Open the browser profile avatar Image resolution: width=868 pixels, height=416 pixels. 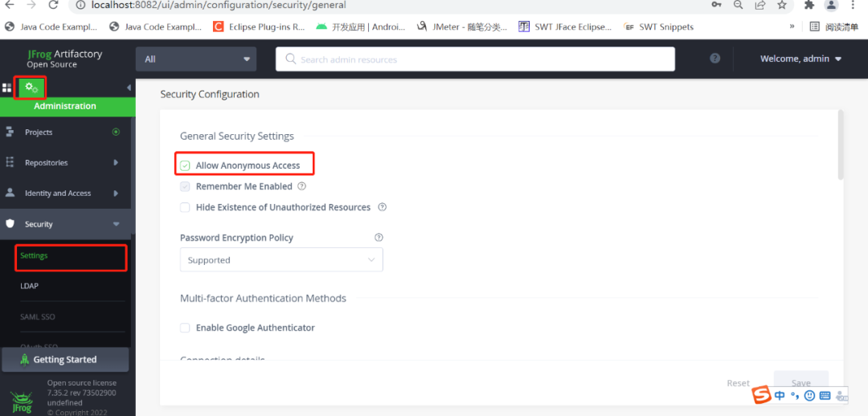pyautogui.click(x=831, y=5)
